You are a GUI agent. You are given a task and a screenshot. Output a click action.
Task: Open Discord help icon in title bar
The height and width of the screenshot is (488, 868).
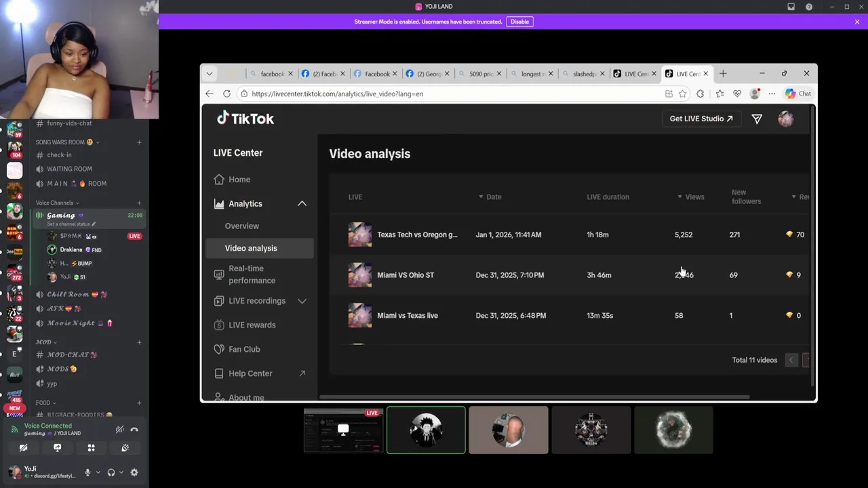click(x=809, y=7)
